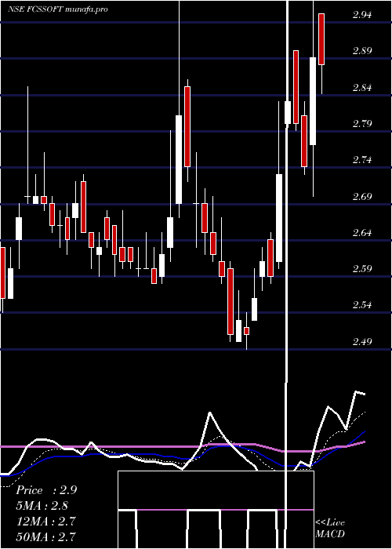
Task: Click the 2.49 price axis label
Action: coord(362,341)
